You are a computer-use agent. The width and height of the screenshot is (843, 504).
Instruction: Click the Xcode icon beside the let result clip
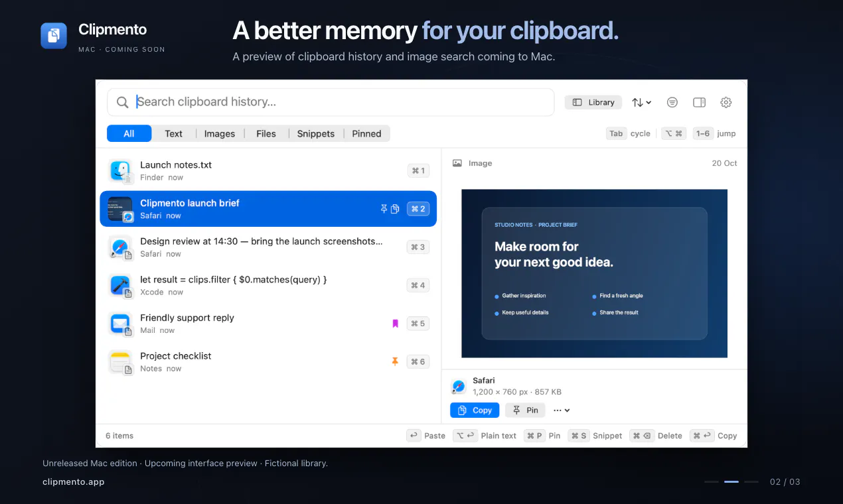(120, 286)
